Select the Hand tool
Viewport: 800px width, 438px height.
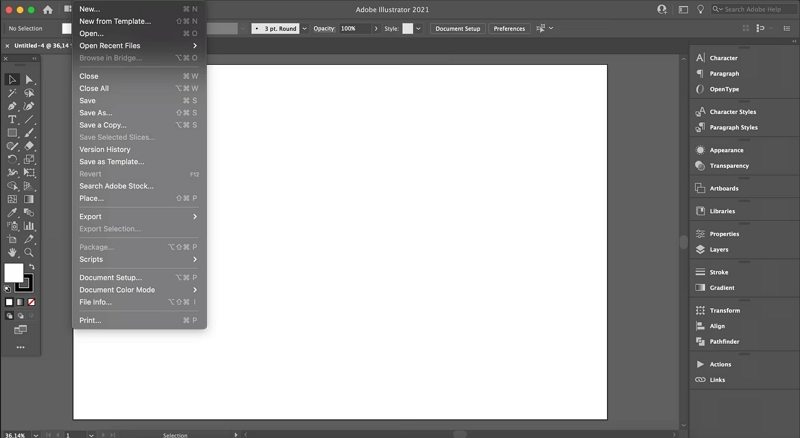tap(12, 253)
